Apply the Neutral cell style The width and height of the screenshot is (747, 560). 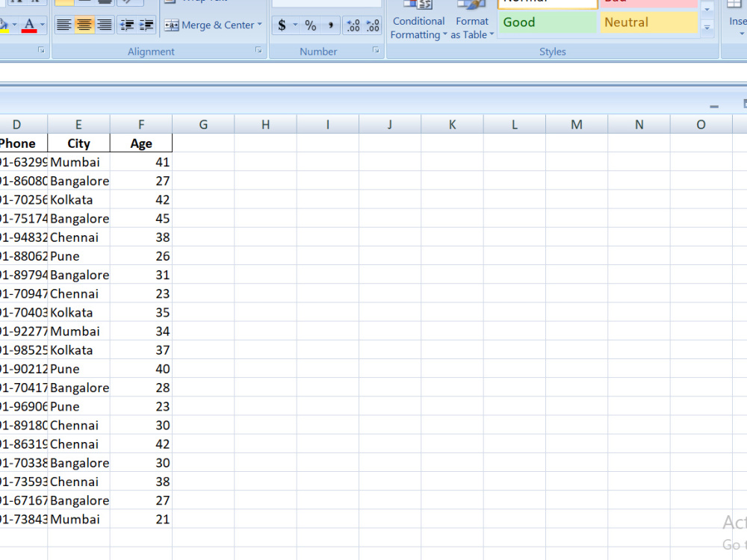[649, 22]
